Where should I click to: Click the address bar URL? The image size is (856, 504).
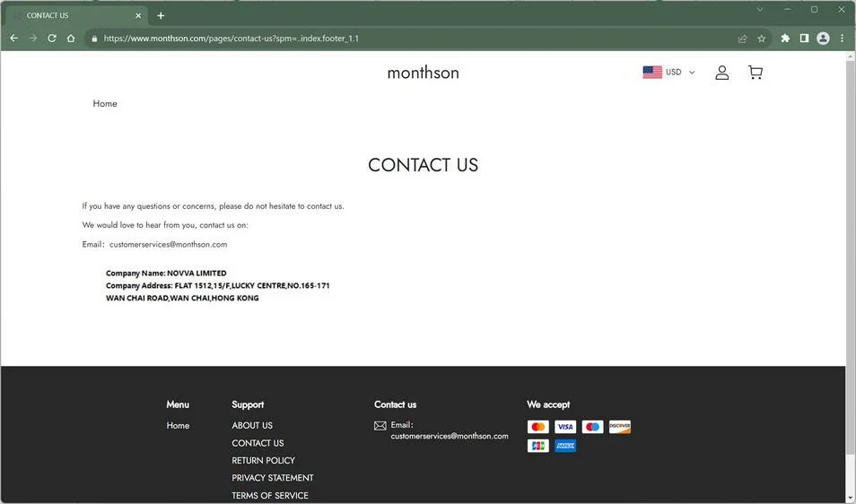[231, 39]
